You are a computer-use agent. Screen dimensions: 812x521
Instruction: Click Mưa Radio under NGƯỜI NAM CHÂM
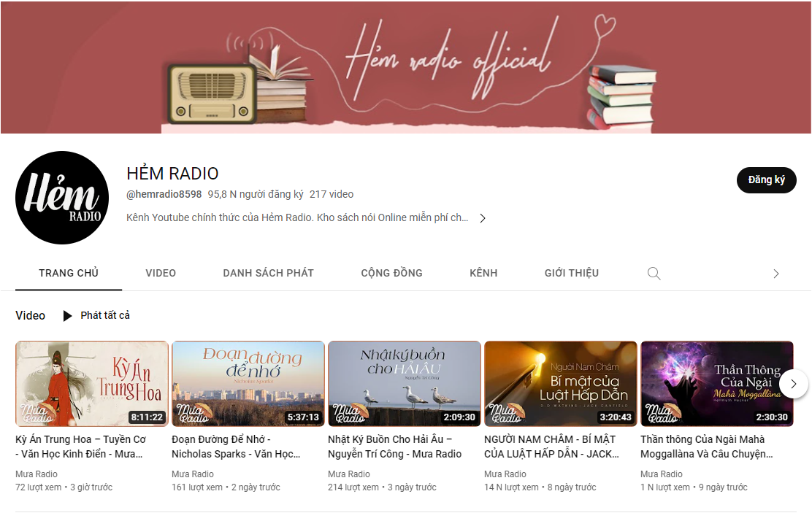pos(505,474)
